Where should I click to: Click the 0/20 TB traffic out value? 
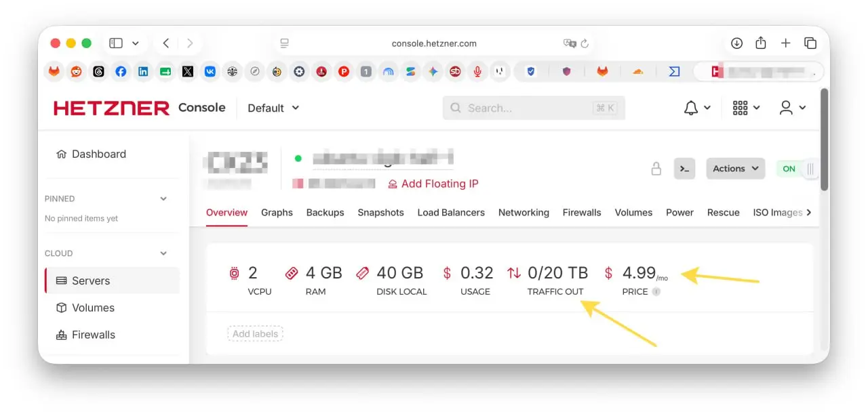pos(557,272)
